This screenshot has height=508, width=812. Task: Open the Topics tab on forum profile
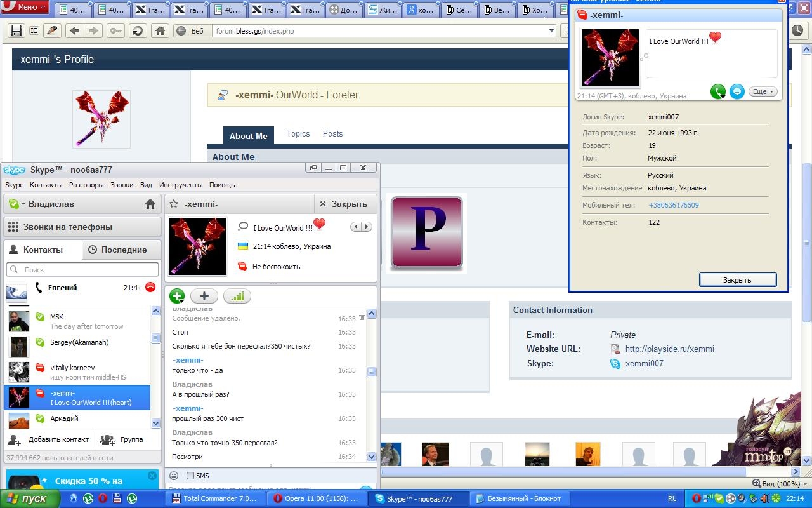click(298, 134)
